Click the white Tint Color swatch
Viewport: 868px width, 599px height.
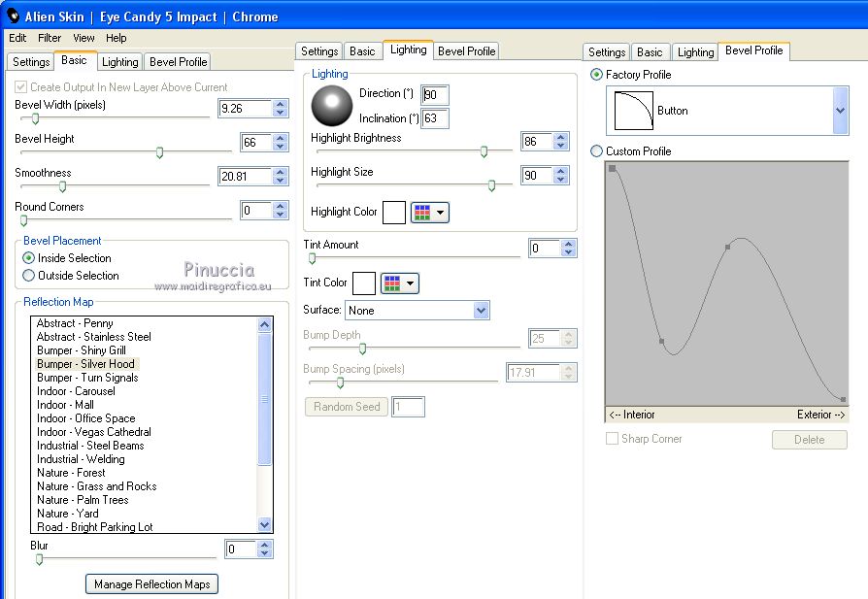tap(364, 283)
